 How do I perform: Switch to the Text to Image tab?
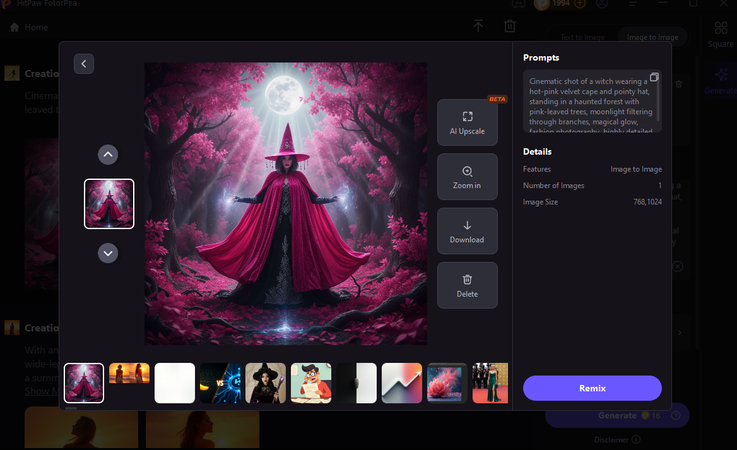coord(582,37)
